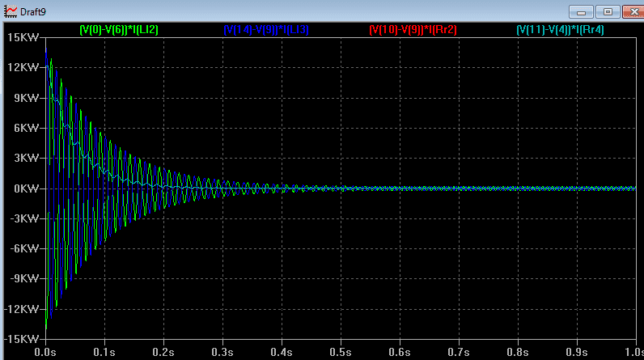Click the 6KW vertical axis label
The width and height of the screenshot is (644, 360).
point(26,128)
